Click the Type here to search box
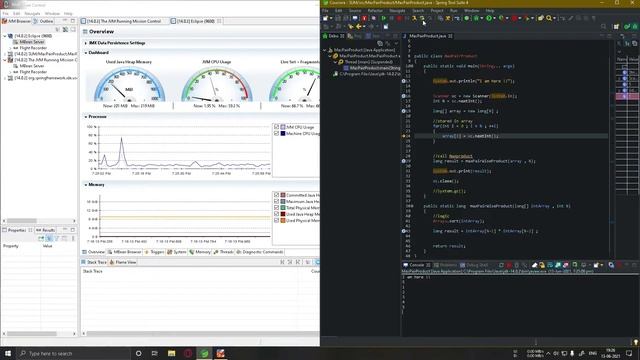This screenshot has width=640, height=360. click(x=73, y=353)
